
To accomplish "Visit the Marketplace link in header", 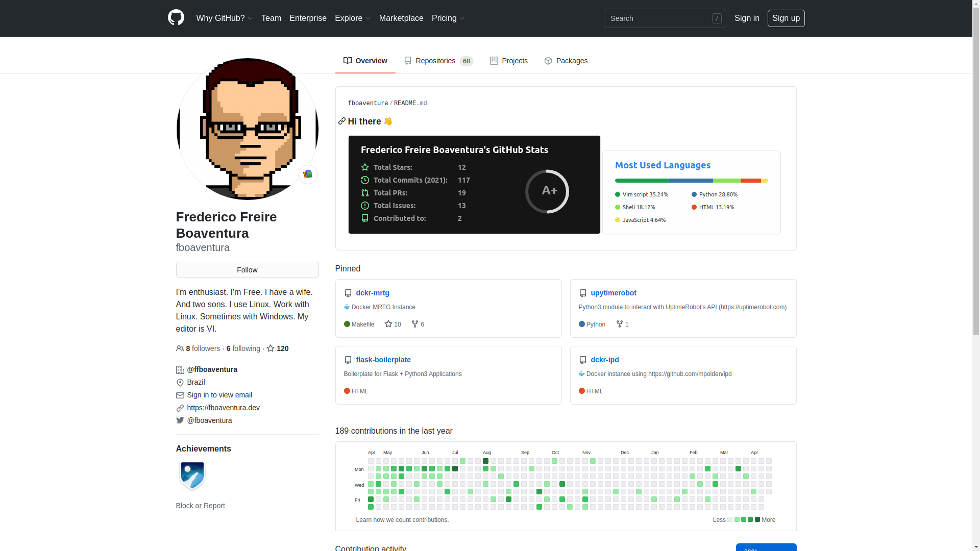I will (x=401, y=18).
